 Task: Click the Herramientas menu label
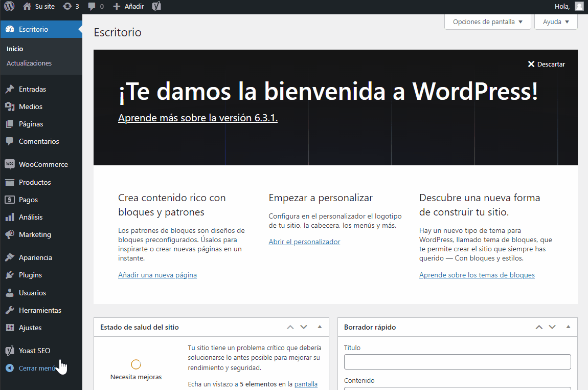[x=40, y=311]
